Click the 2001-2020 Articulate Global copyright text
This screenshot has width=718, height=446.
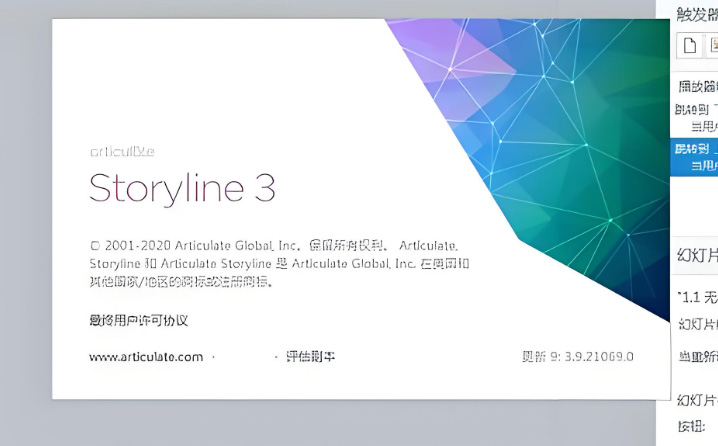pos(279,264)
